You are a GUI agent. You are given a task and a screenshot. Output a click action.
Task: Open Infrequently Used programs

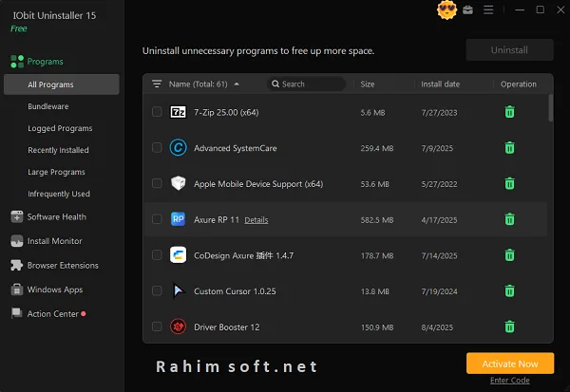59,194
